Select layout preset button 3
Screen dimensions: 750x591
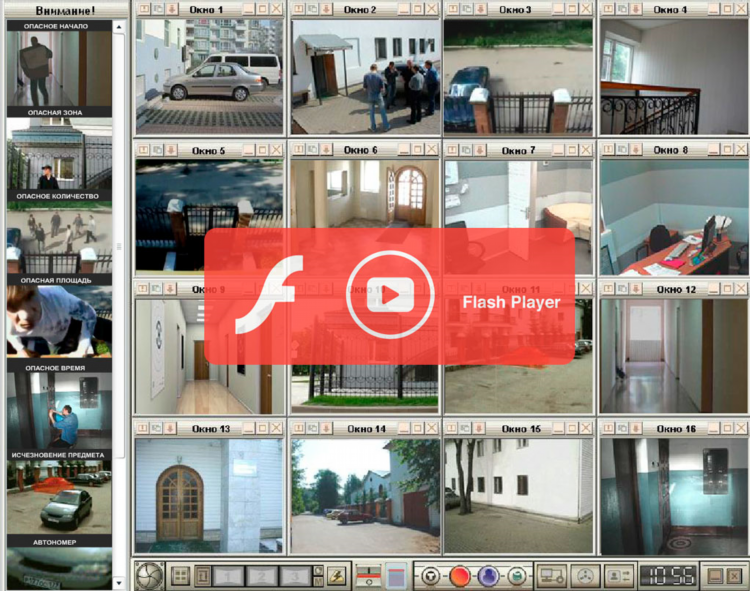(x=295, y=577)
